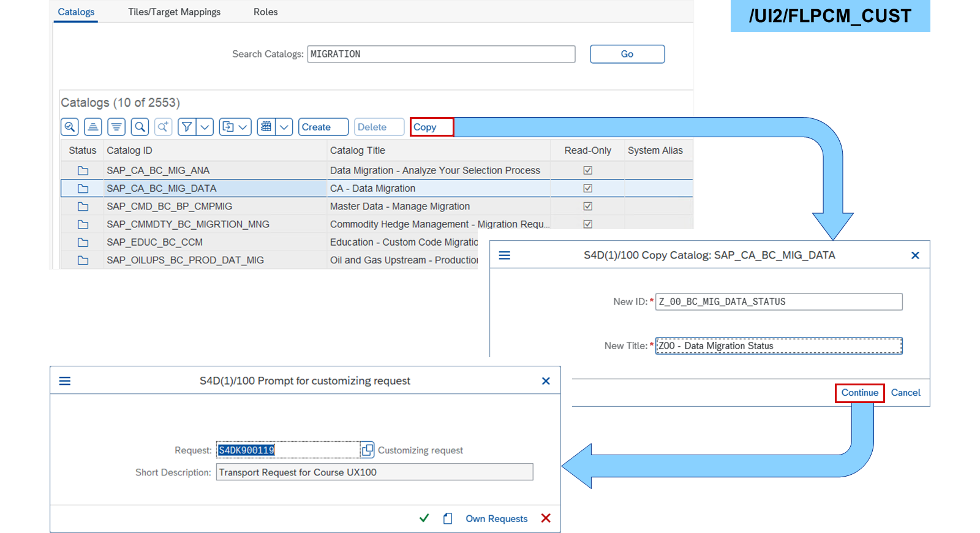980x533 pixels.
Task: Click folder icon of SAP_EDUC_BC_CCM row
Action: coord(83,242)
